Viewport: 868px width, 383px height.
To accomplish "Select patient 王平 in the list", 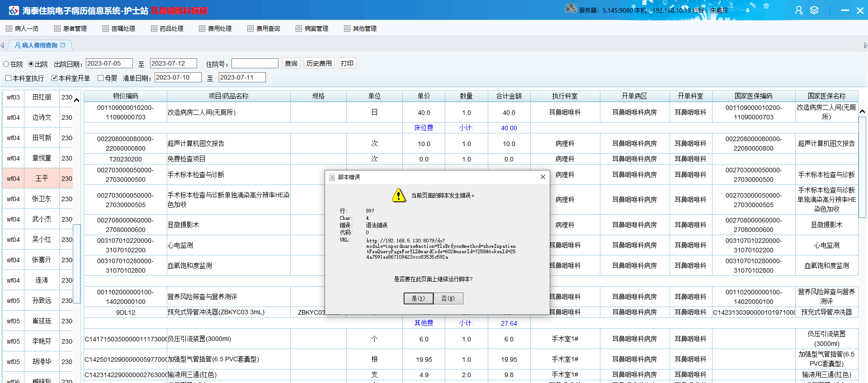I will click(x=42, y=179).
